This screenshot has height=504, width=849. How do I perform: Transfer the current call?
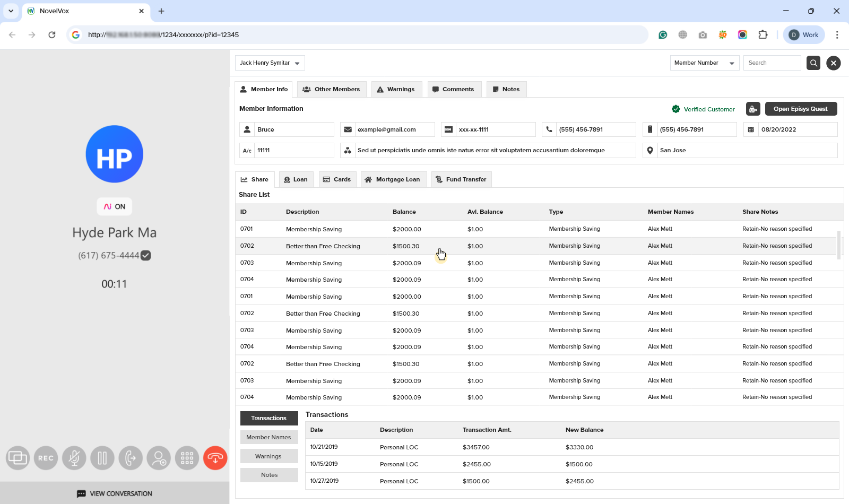tap(131, 458)
